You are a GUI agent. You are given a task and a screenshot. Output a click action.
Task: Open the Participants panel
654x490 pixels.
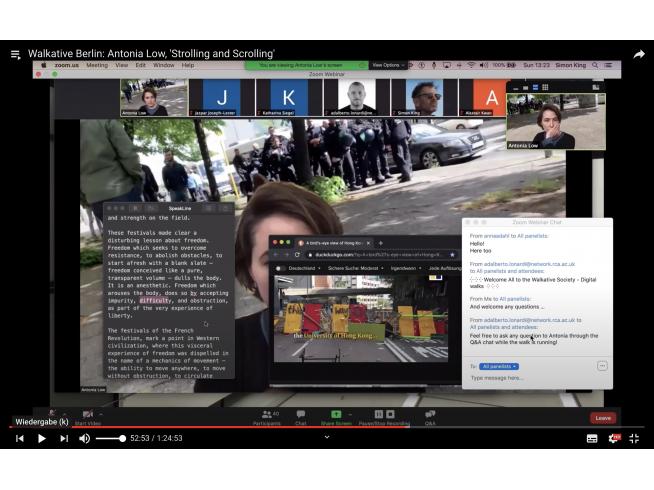click(x=266, y=417)
